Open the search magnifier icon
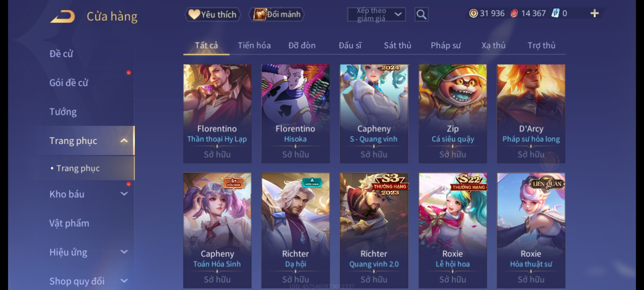The image size is (644, 290). pos(421,15)
